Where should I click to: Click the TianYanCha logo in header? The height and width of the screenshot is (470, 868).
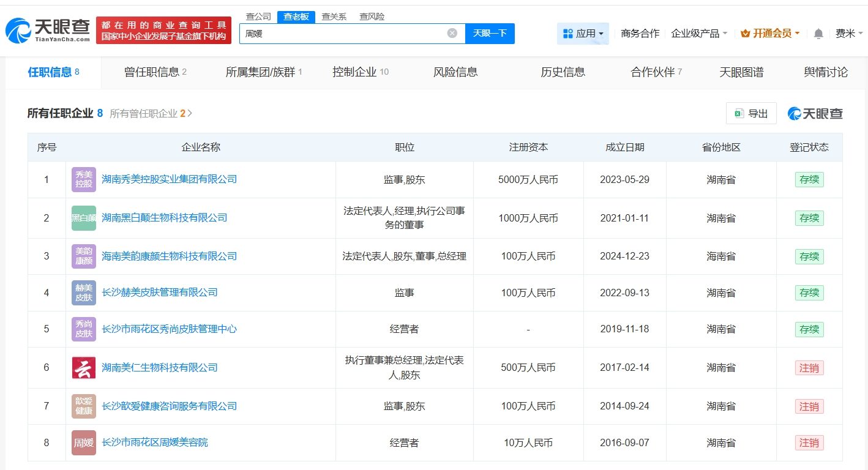pyautogui.click(x=48, y=30)
